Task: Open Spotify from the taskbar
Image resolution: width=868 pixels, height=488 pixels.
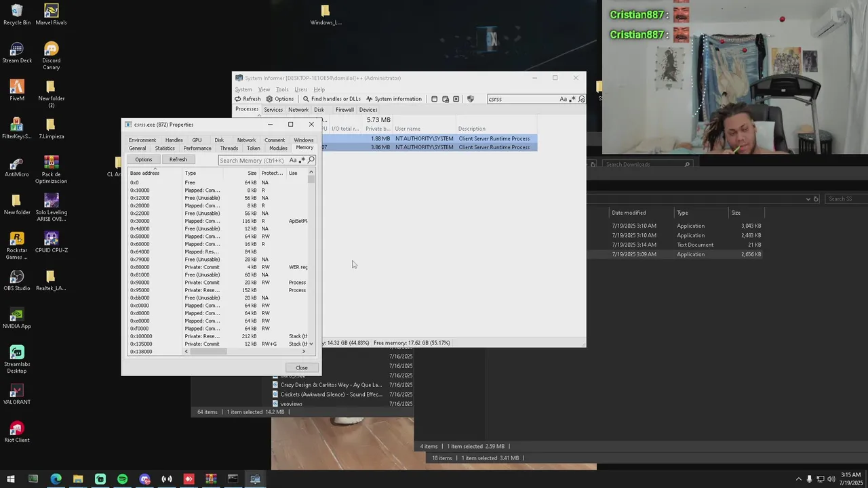Action: coord(122,479)
